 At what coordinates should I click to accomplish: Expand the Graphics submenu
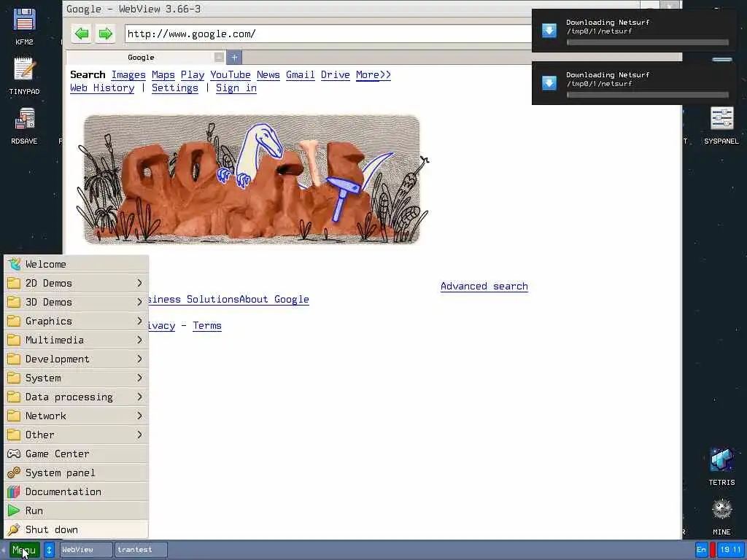point(76,321)
